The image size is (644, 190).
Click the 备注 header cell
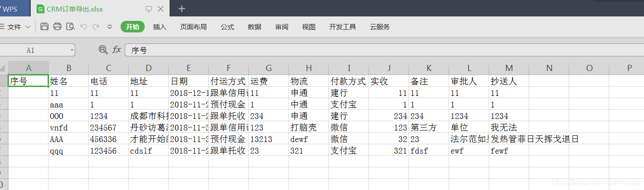[x=429, y=82]
